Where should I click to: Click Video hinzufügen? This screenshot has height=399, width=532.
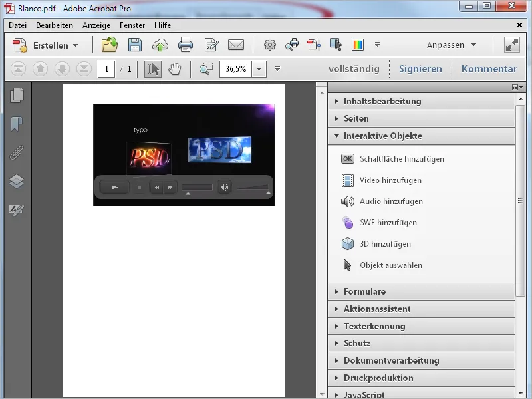coord(390,180)
